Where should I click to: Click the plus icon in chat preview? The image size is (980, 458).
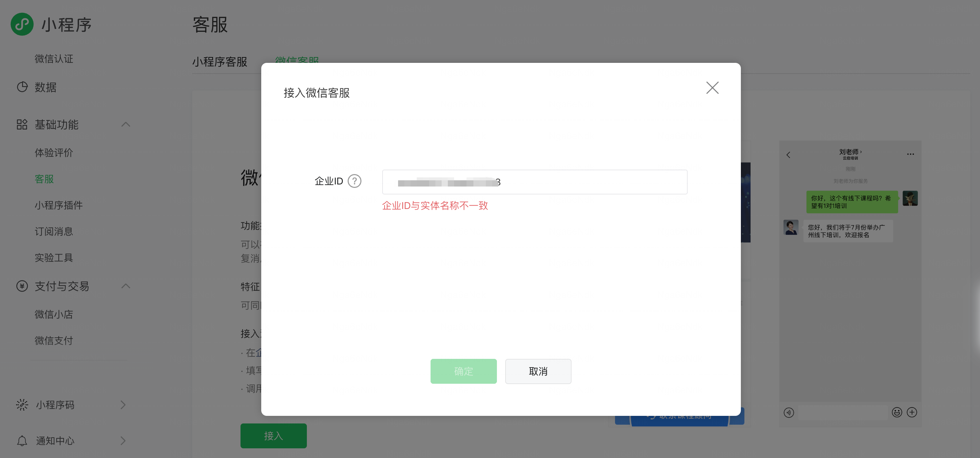pyautogui.click(x=912, y=412)
